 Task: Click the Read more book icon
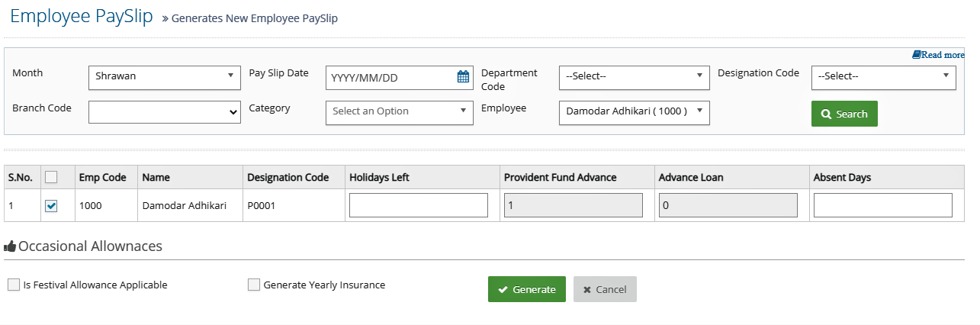(x=916, y=55)
